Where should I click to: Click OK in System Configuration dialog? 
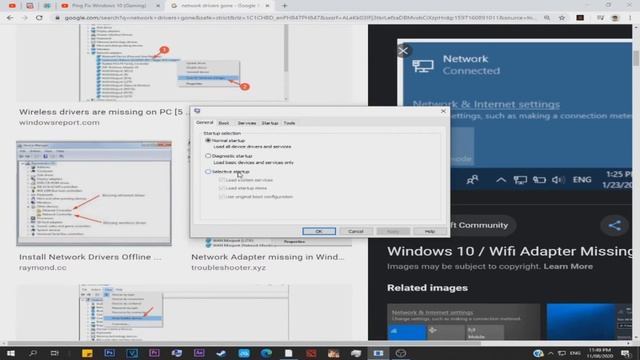[319, 231]
